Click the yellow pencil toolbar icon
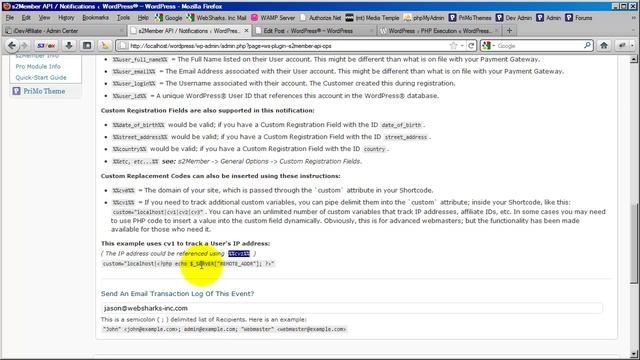640x360 pixels. click(x=104, y=46)
